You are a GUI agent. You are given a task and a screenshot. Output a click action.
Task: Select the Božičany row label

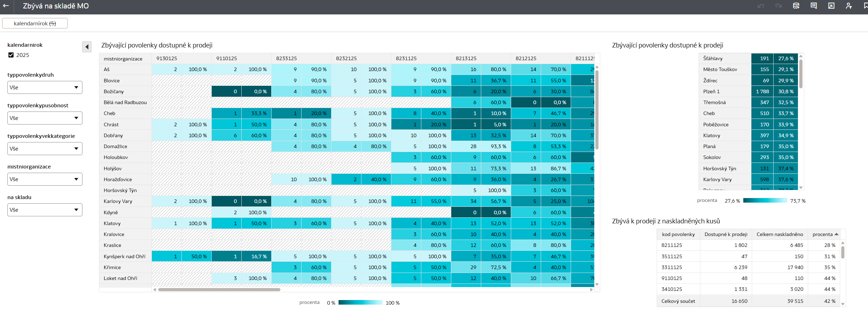click(x=125, y=91)
